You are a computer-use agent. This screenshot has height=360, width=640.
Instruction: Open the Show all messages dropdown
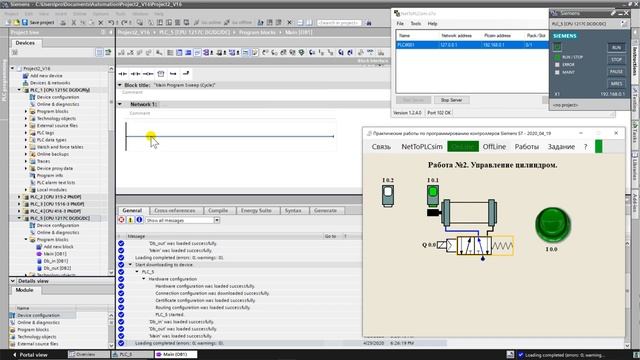point(217,220)
